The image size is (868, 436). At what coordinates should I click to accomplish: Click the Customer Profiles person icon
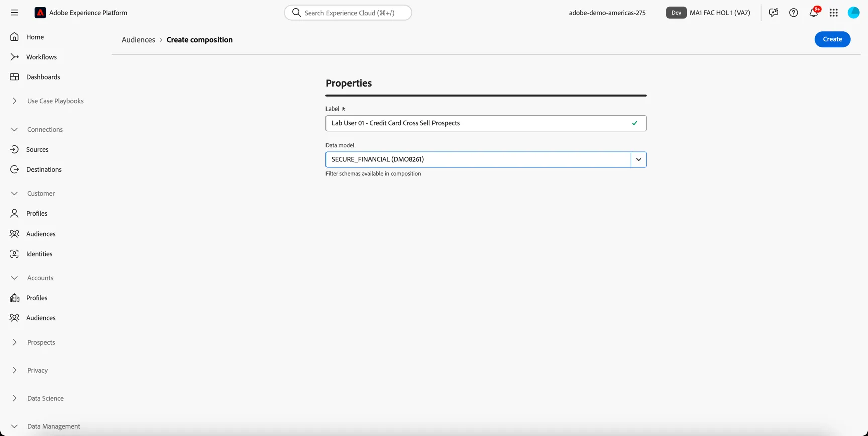[14, 213]
